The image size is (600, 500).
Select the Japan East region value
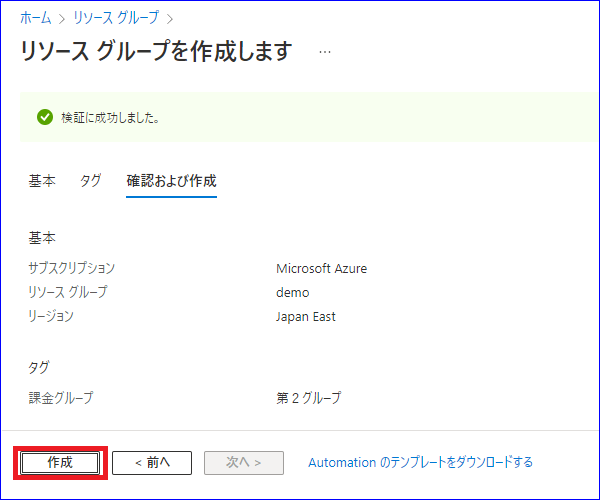[x=306, y=317]
